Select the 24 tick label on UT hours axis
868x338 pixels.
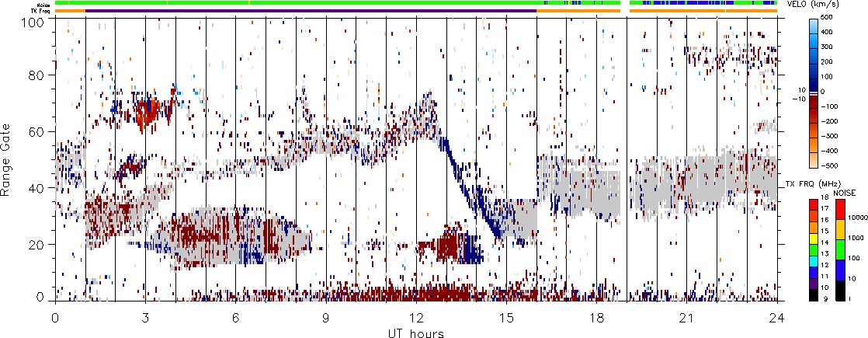pos(777,318)
